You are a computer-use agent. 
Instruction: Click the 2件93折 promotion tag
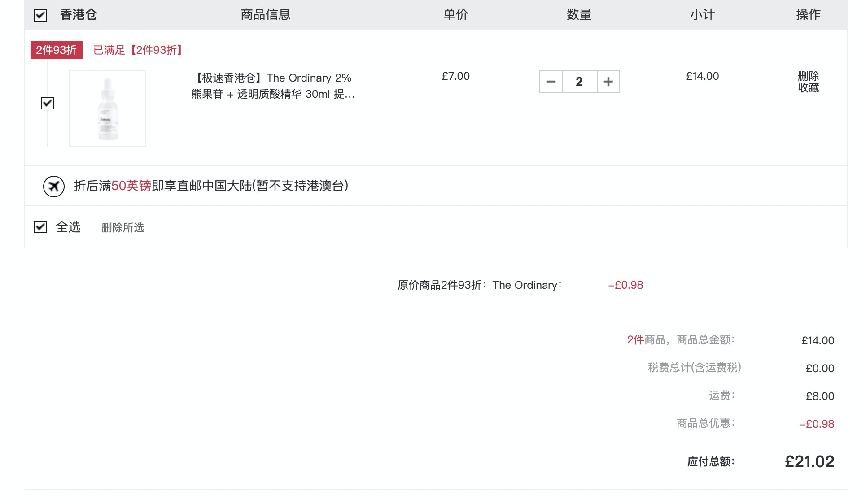click(57, 50)
